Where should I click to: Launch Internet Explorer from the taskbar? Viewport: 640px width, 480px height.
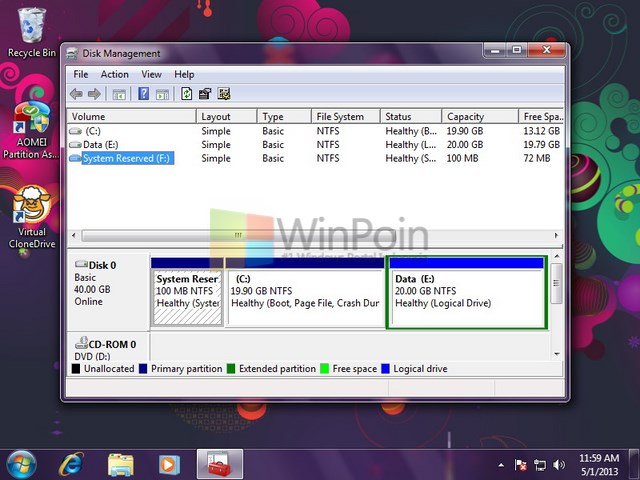pos(71,464)
